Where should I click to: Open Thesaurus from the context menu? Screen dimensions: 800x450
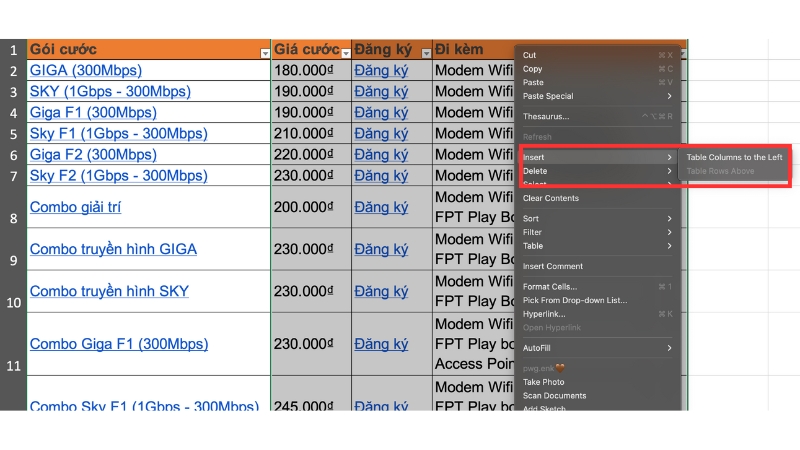pos(597,116)
